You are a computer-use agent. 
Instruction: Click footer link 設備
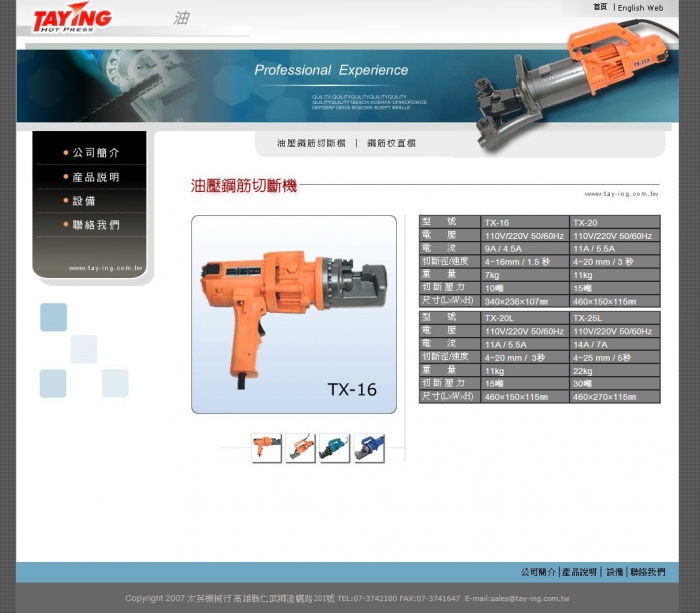(614, 572)
